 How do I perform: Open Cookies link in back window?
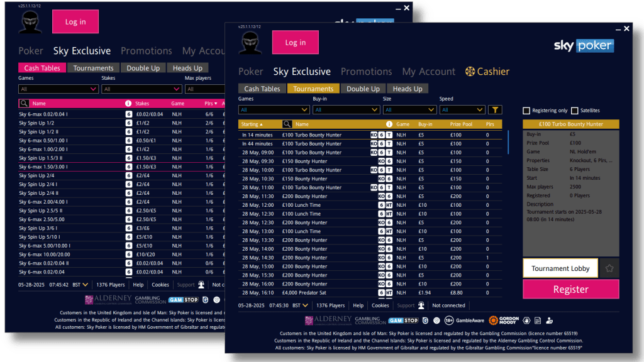coord(160,285)
